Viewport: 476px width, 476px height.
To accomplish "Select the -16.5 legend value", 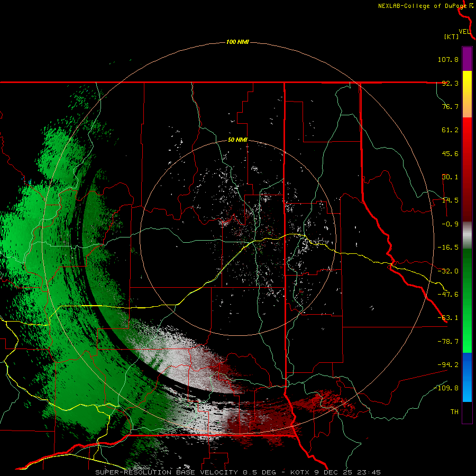I will point(448,248).
